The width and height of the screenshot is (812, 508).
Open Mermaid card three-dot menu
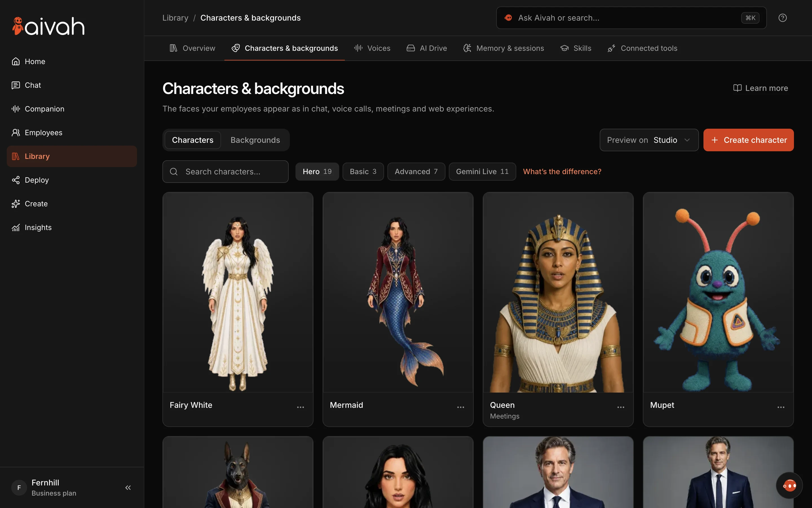[x=460, y=407]
